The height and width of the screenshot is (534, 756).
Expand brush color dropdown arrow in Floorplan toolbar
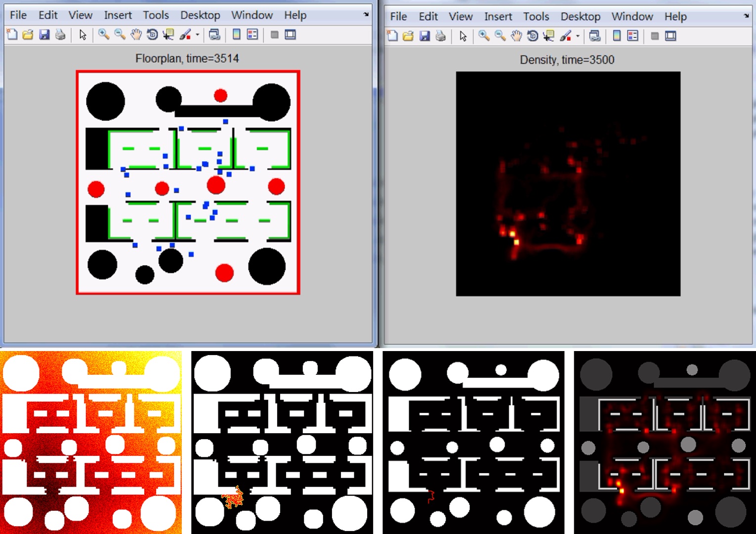click(197, 35)
